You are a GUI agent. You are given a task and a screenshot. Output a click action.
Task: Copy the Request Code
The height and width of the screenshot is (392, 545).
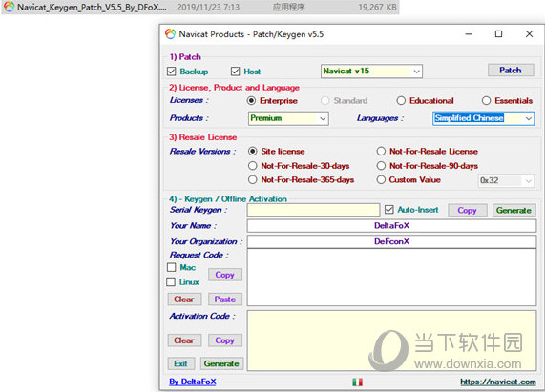coord(225,275)
